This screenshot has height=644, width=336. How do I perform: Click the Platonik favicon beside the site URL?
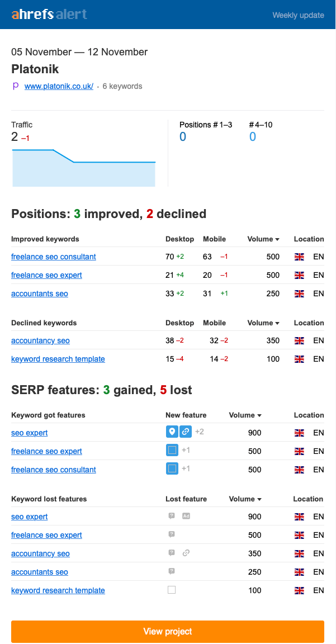click(16, 86)
